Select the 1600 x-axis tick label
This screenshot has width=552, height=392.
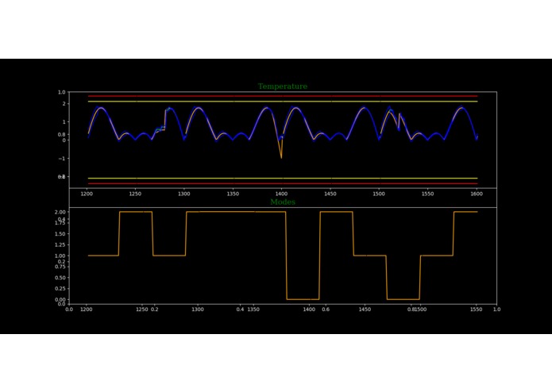477,194
